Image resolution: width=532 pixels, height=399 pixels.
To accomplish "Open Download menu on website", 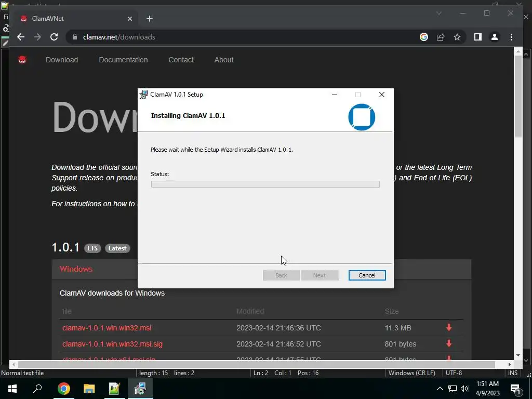I will point(62,60).
